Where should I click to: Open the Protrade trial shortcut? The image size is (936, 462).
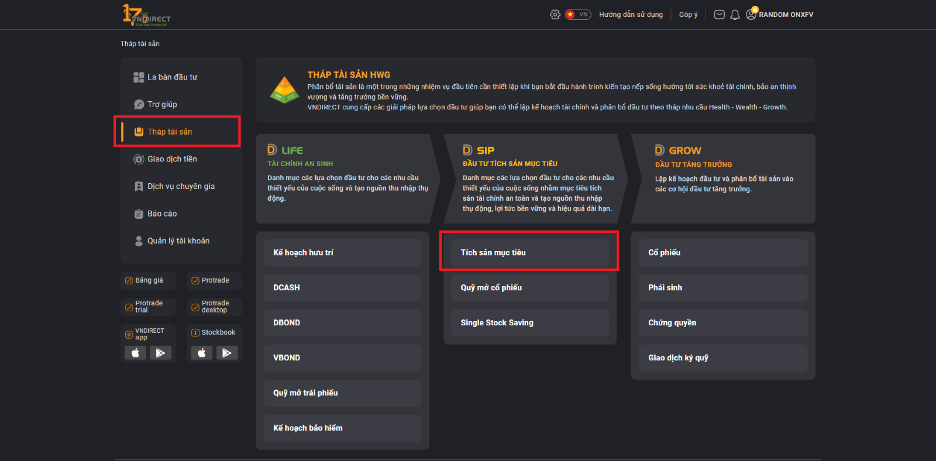(x=148, y=307)
